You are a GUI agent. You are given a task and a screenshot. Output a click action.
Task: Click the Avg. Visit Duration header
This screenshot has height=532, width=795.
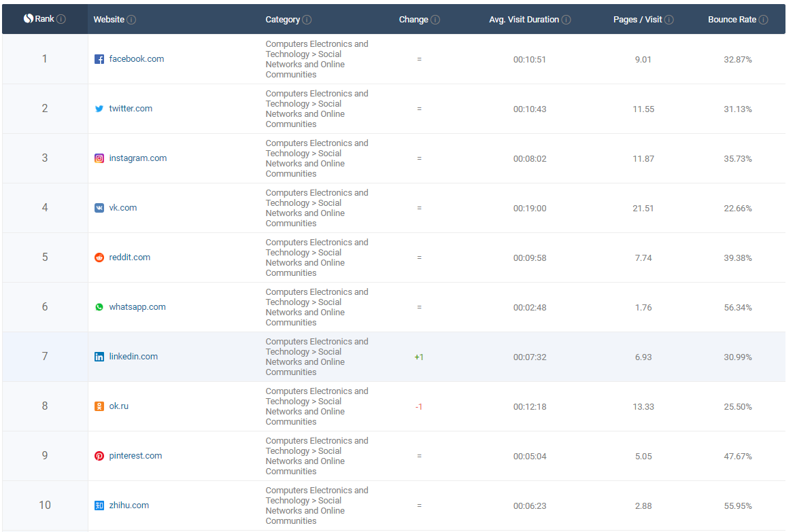[524, 20]
